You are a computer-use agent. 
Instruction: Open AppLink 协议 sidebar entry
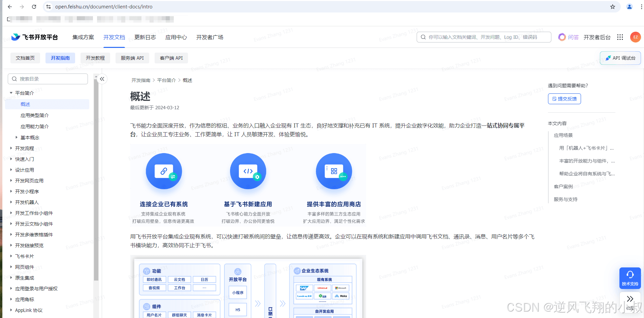pyautogui.click(x=29, y=310)
